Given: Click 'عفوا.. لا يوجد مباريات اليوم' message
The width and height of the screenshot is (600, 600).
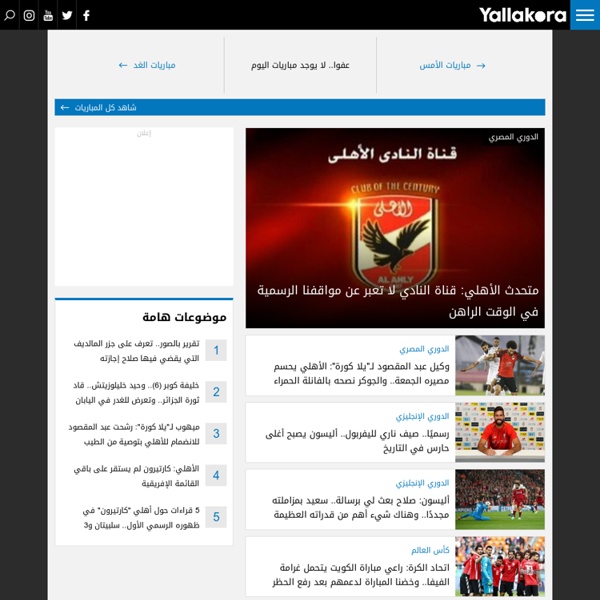Looking at the screenshot, I should point(300,65).
